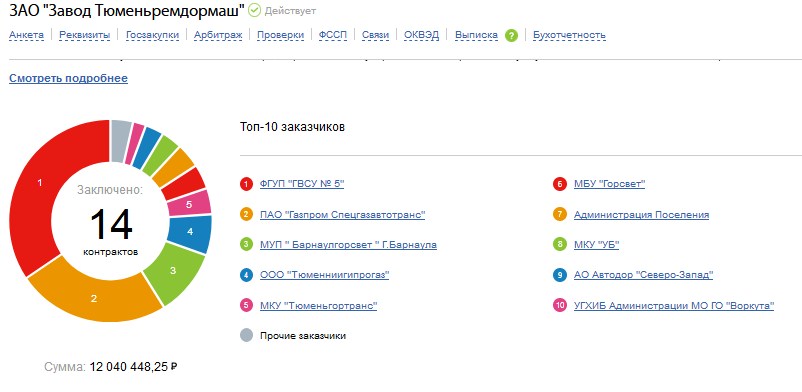
Task: Select the green segment 3 of the donut chart
Action: 173,271
